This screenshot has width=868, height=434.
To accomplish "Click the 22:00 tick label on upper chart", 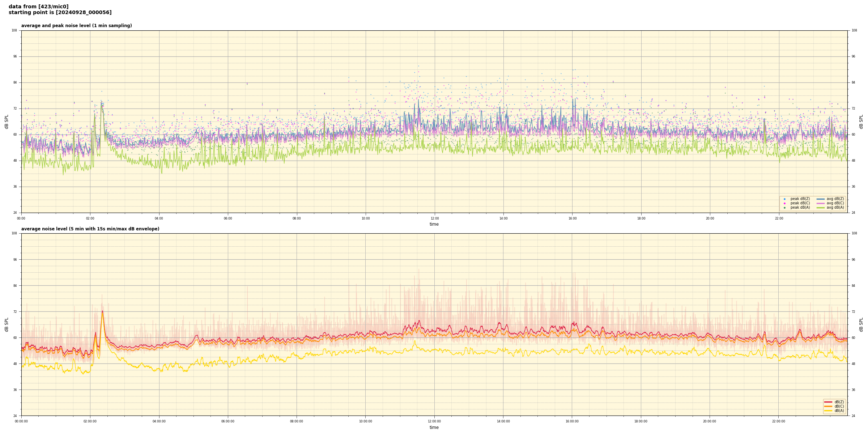I will point(779,218).
